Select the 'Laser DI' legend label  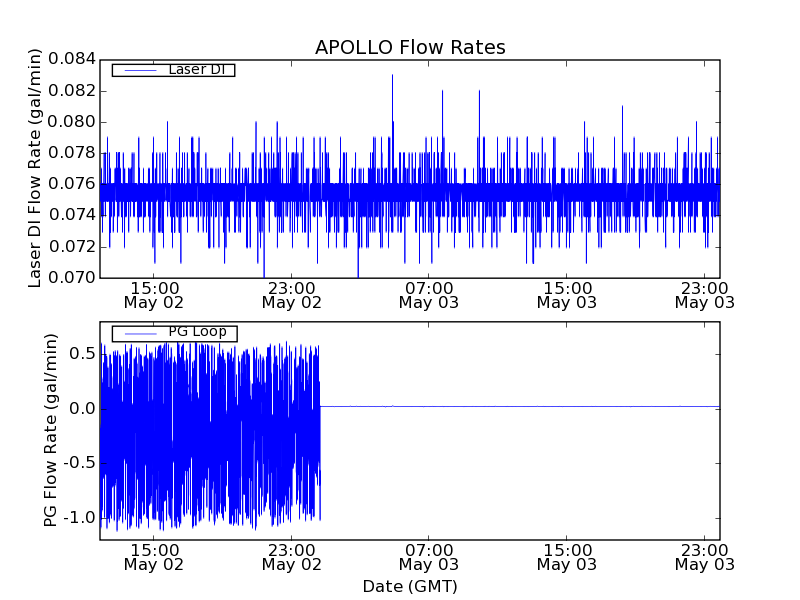pyautogui.click(x=196, y=69)
